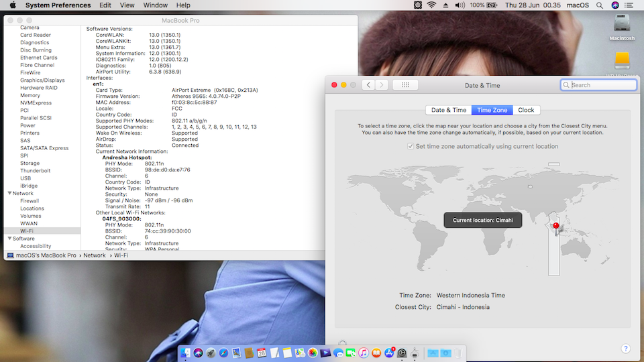
Task: Open Safari from the dock
Action: (x=224, y=353)
